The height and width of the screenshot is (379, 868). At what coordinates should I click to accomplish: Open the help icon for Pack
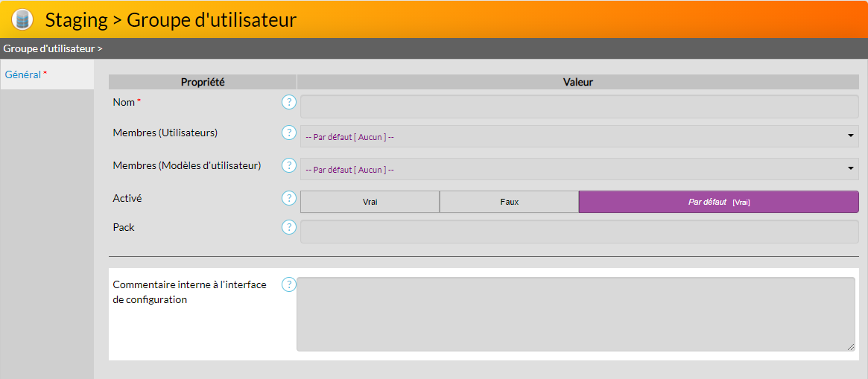coord(289,227)
